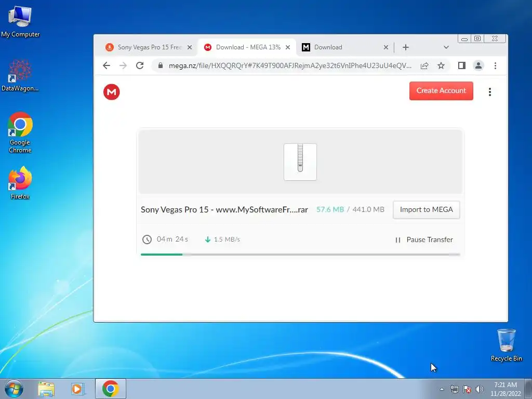Image resolution: width=532 pixels, height=399 pixels.
Task: Open the Windows Start menu
Action: tap(14, 389)
